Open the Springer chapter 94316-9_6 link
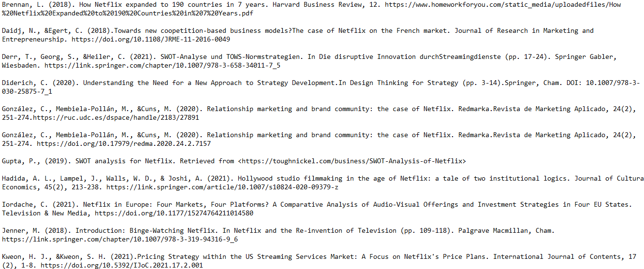The height and width of the screenshot is (269, 644). coord(120,239)
